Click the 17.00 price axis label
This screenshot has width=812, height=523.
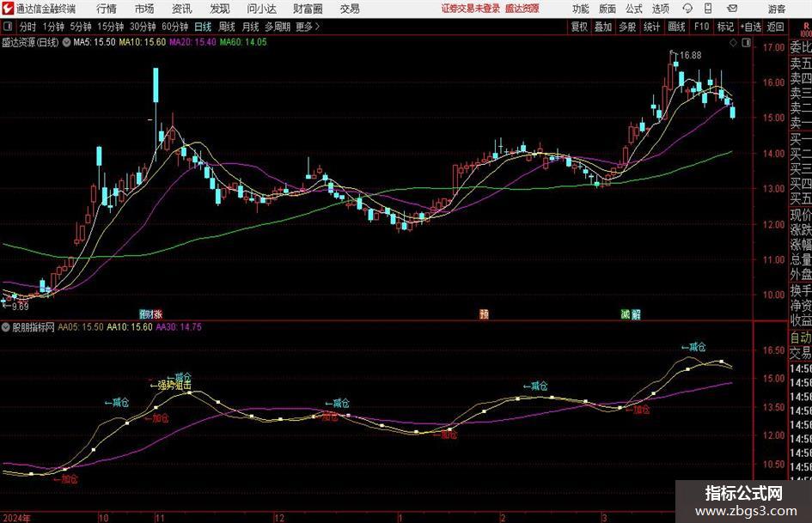click(x=773, y=47)
